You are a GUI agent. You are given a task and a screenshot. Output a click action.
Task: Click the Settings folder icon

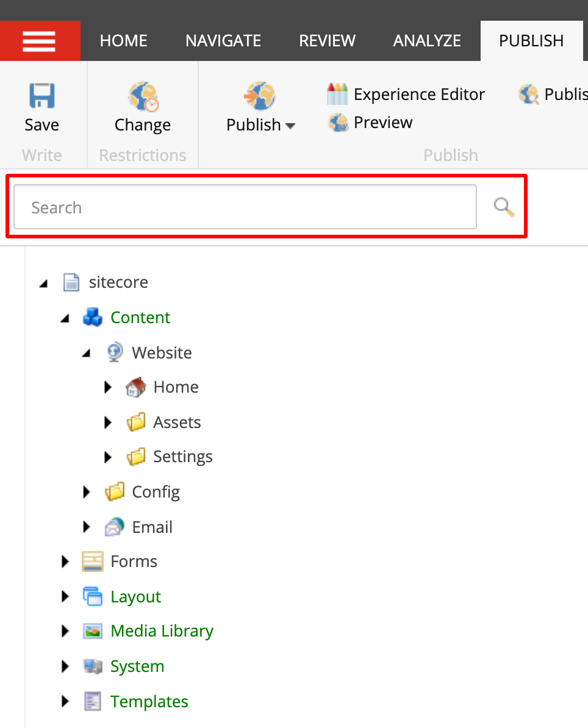tap(136, 457)
